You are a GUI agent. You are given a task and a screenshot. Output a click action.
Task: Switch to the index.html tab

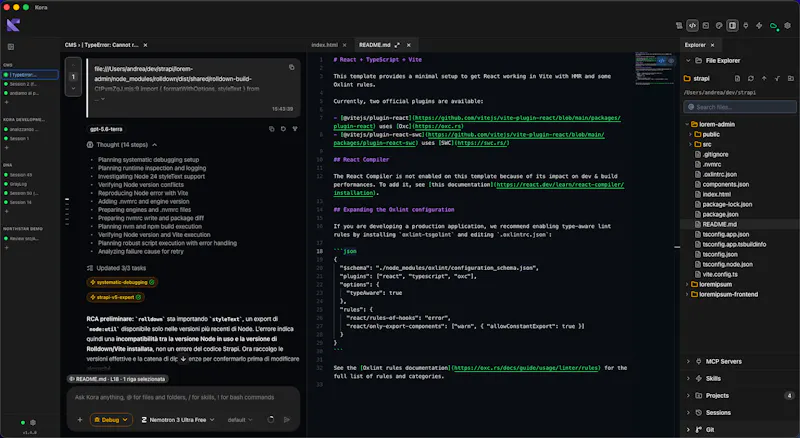point(324,45)
